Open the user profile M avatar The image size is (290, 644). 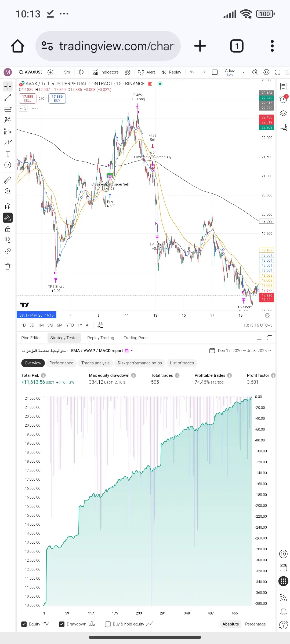point(8,72)
